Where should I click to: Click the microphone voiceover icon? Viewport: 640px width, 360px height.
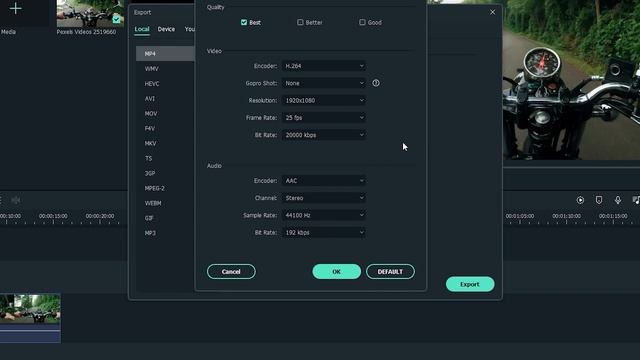618,200
